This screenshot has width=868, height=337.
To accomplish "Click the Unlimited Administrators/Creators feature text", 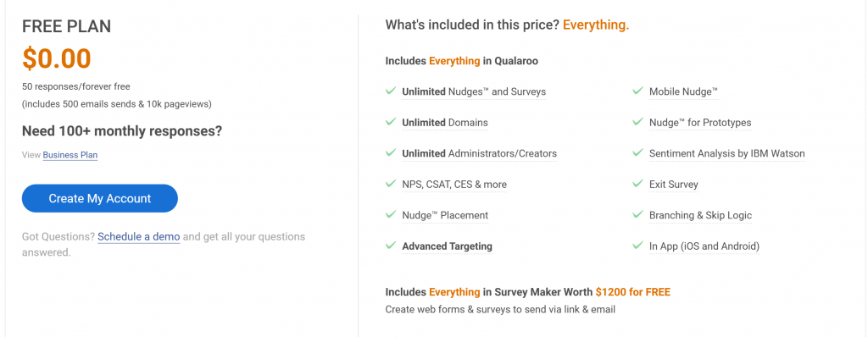I will [480, 153].
